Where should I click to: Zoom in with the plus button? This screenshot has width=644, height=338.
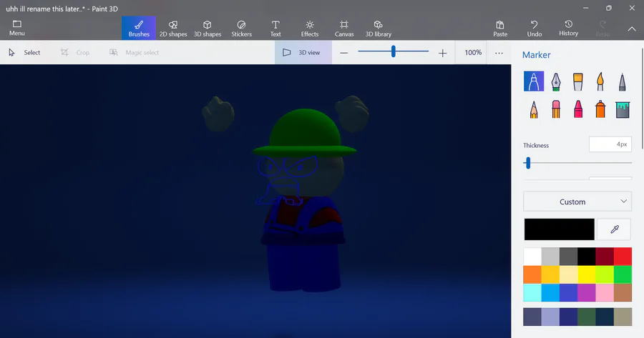coord(442,53)
